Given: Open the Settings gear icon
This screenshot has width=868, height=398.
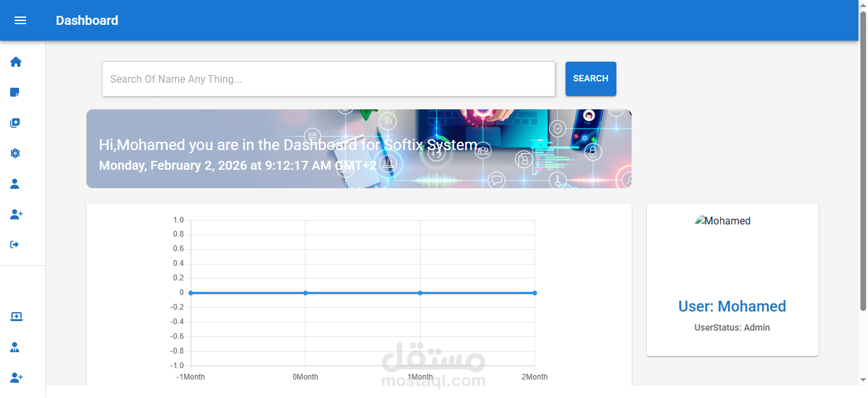Looking at the screenshot, I should [x=15, y=153].
